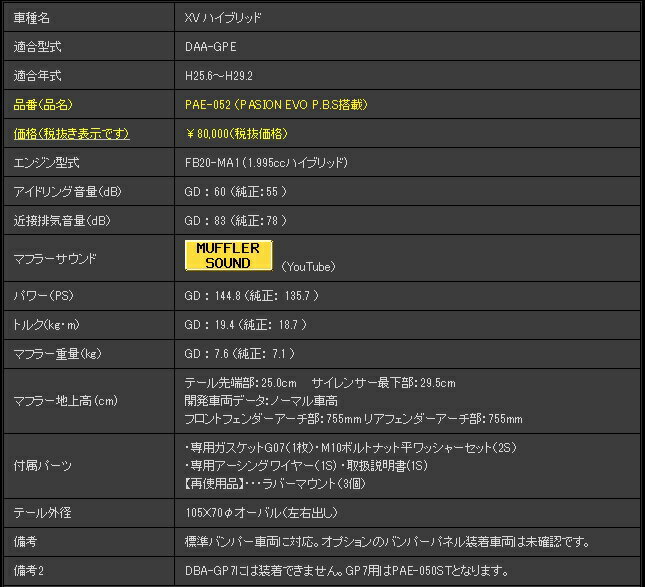645x587 pixels.
Task: Click the muffler weight GD:7.6 value
Action: pyautogui.click(x=236, y=354)
